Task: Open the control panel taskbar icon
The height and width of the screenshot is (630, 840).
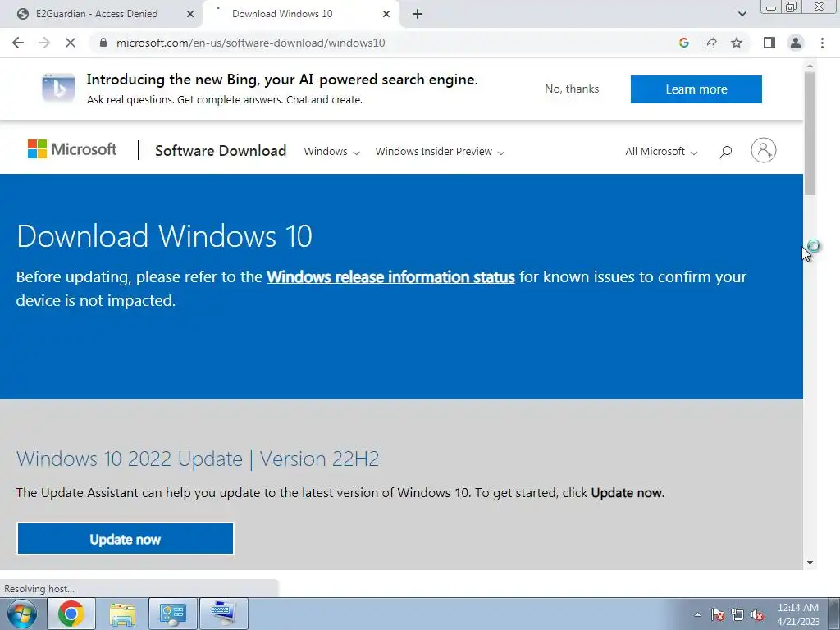Action: 172,614
